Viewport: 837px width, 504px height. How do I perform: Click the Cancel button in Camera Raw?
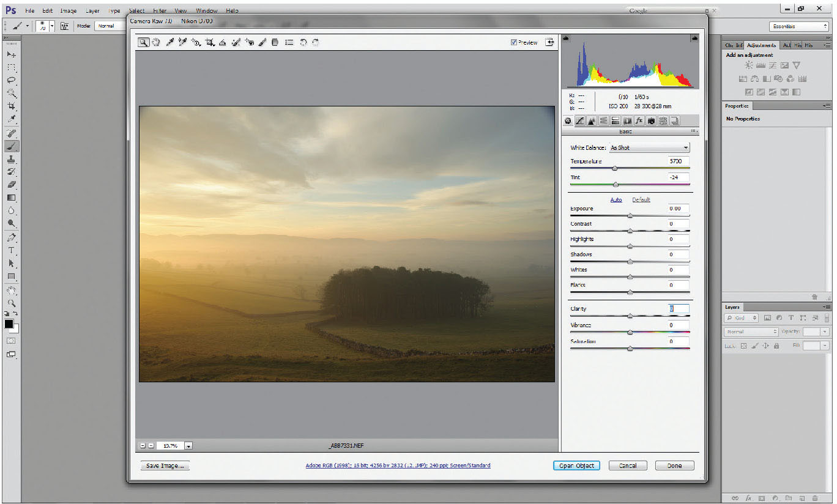click(x=628, y=465)
